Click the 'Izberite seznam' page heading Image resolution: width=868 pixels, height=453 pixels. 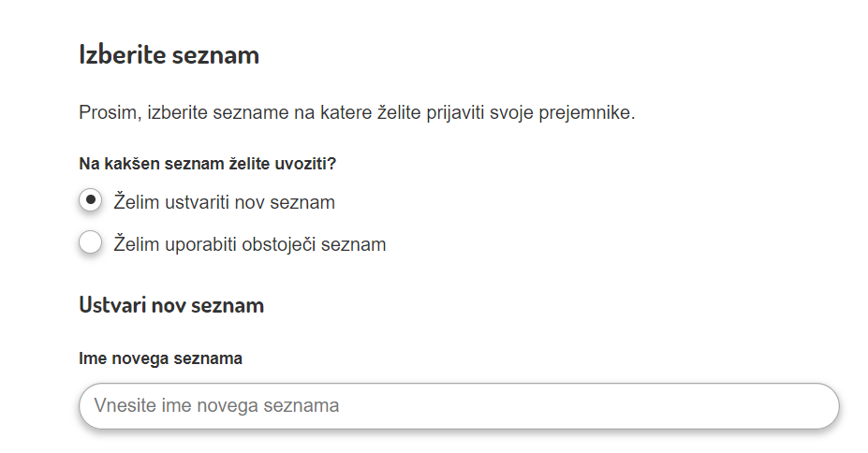point(169,54)
